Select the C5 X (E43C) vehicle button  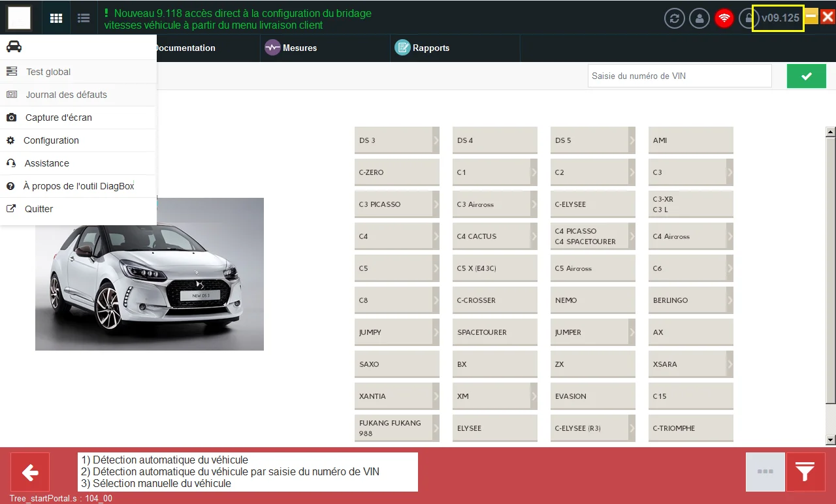tap(495, 268)
